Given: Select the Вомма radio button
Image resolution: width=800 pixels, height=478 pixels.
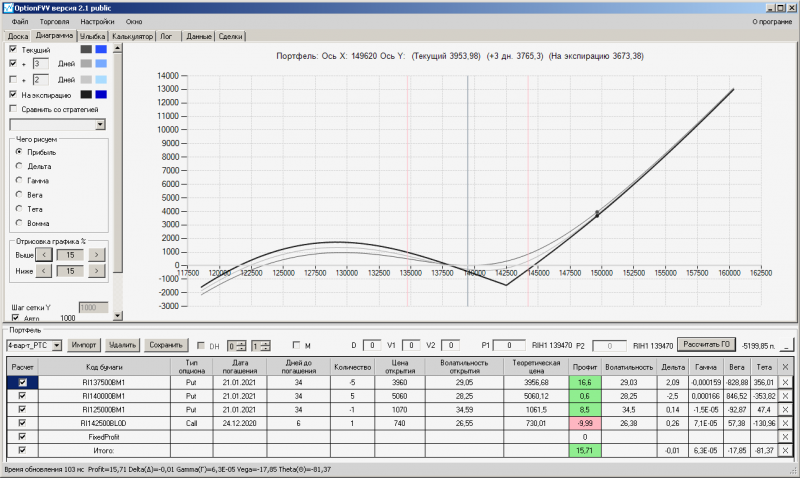Looking at the screenshot, I should click(x=19, y=223).
